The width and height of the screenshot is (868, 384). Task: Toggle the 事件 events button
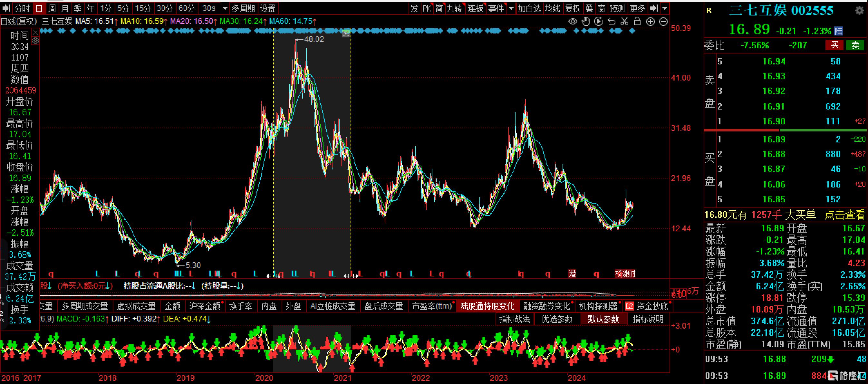[496, 8]
